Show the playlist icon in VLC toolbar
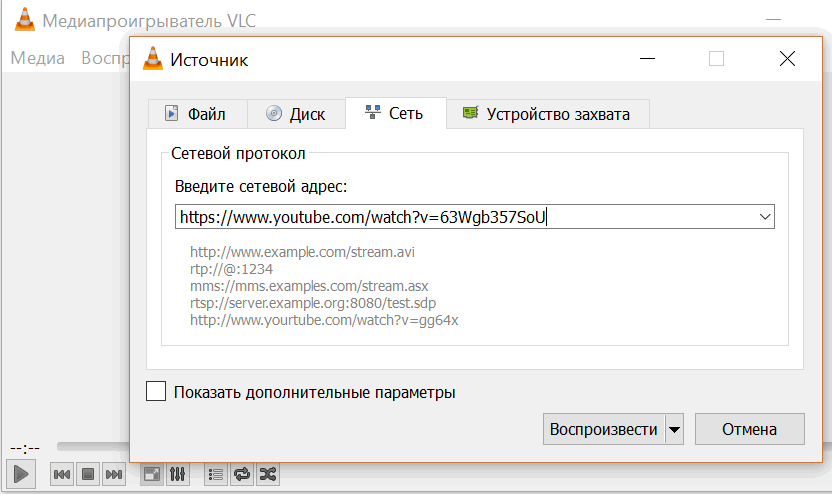The width and height of the screenshot is (832, 494). click(216, 474)
